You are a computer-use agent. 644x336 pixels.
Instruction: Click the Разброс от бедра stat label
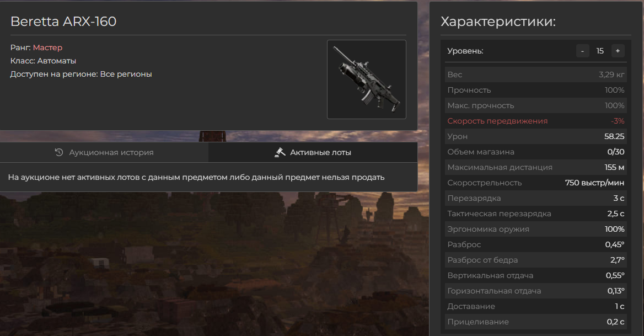[x=482, y=260]
